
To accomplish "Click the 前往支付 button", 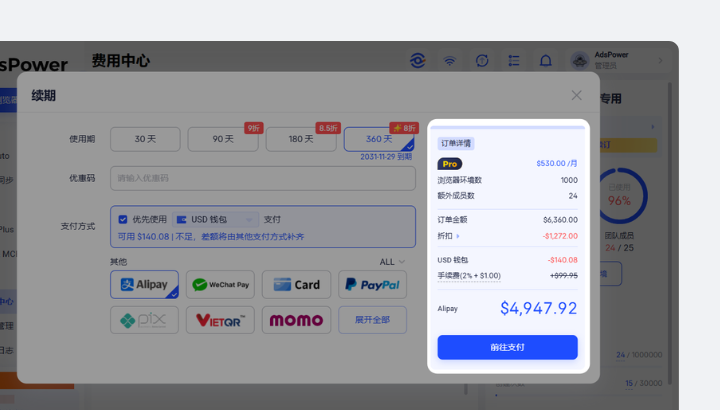I will [x=507, y=347].
